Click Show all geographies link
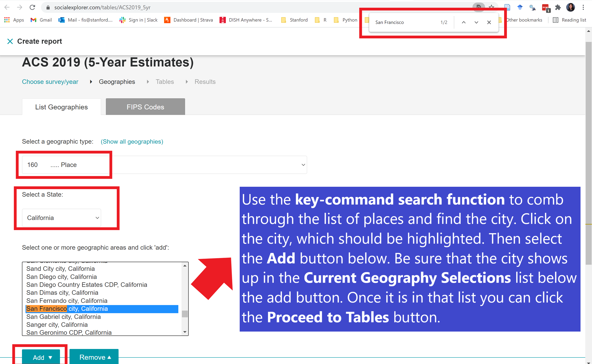Screen dimensions: 592x364 tap(132, 142)
